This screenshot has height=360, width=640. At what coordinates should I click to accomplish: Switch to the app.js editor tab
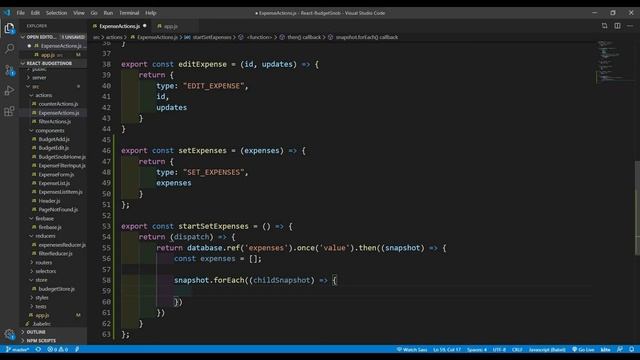tap(171, 26)
